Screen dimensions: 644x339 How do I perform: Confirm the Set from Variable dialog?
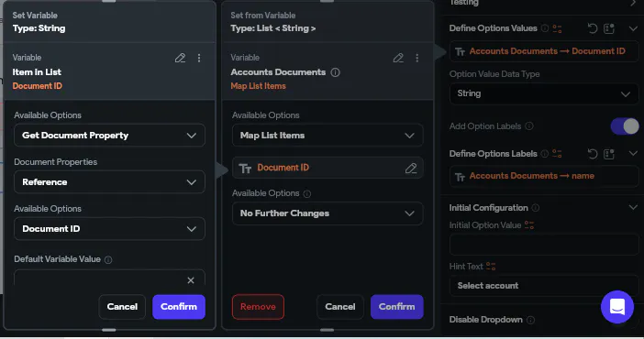coord(396,307)
